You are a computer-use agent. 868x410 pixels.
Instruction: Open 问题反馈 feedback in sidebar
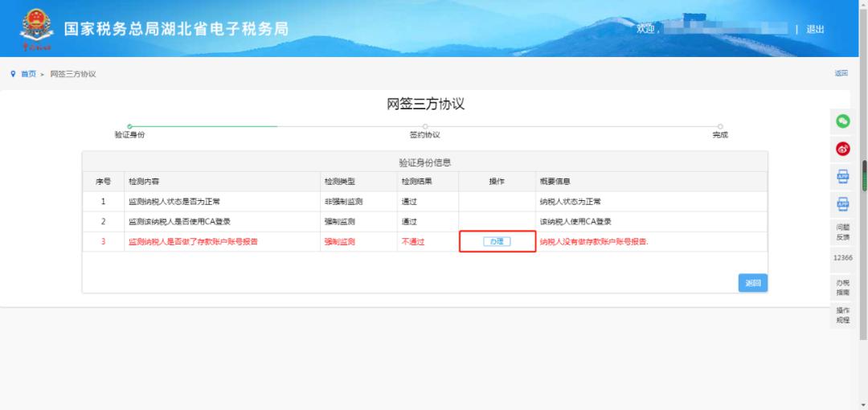point(843,232)
